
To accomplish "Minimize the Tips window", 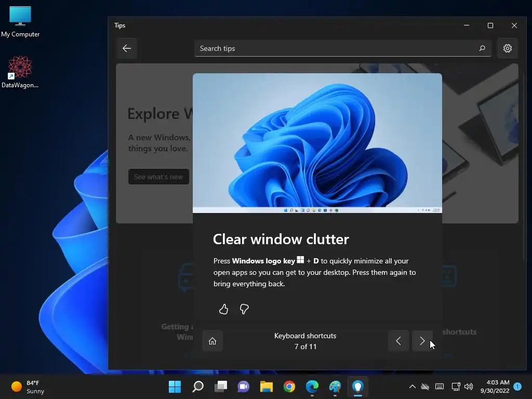I will tap(467, 25).
